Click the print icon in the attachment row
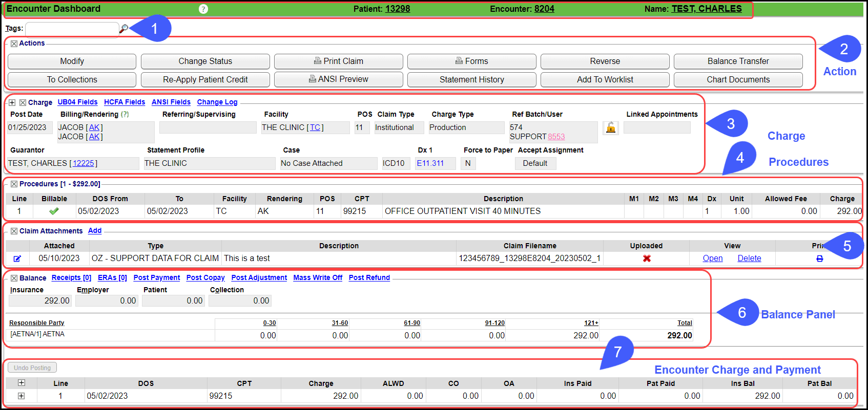 (819, 258)
